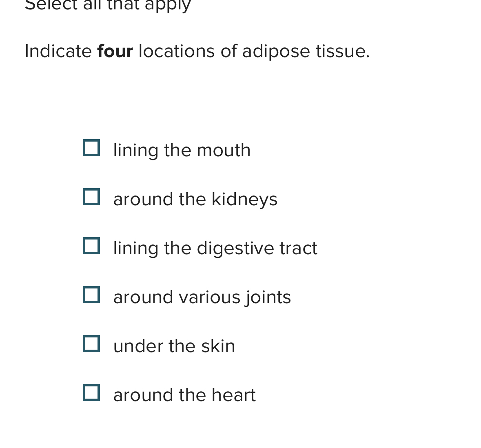Mark the 'under the skin' checkbox

[x=91, y=344]
